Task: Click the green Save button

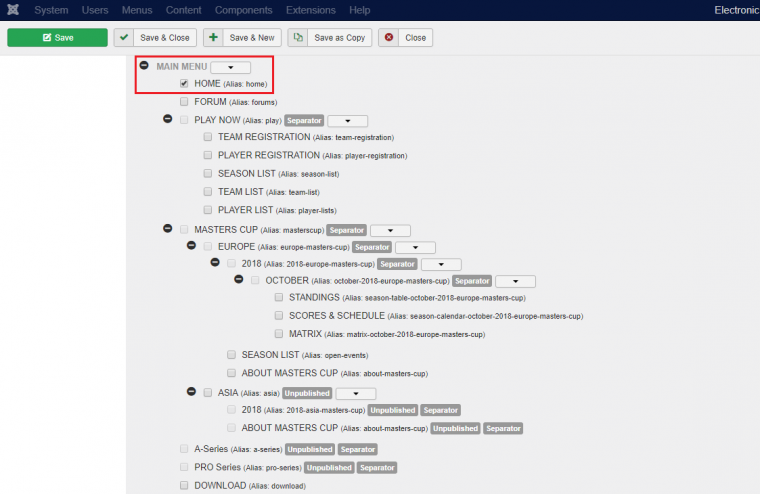Action: 57,37
